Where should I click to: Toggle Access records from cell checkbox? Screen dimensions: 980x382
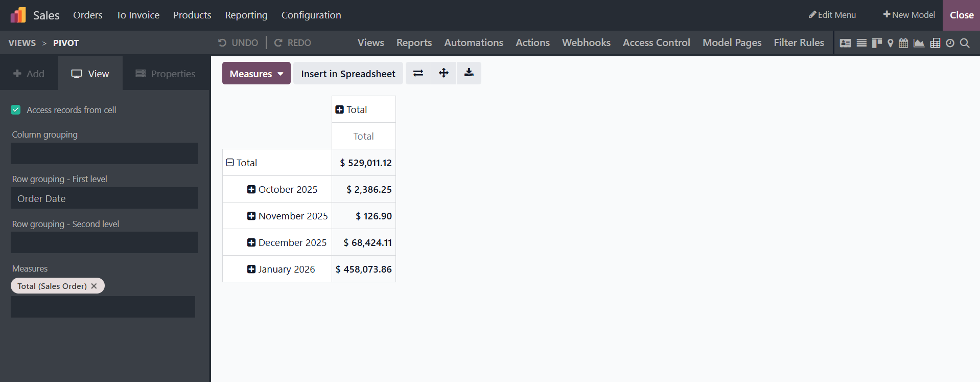[x=16, y=110]
